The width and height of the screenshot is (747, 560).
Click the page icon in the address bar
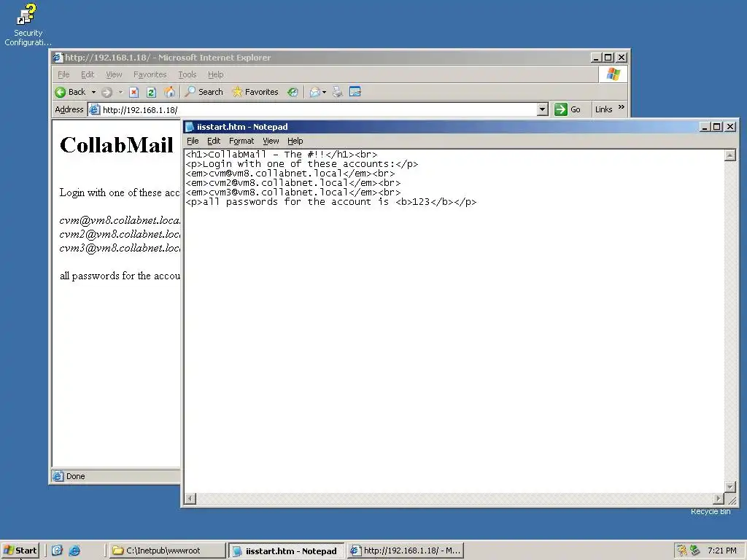tap(94, 109)
